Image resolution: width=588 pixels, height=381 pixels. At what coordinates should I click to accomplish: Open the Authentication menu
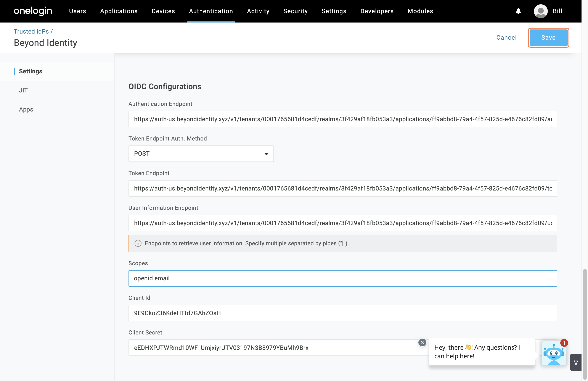click(x=211, y=11)
